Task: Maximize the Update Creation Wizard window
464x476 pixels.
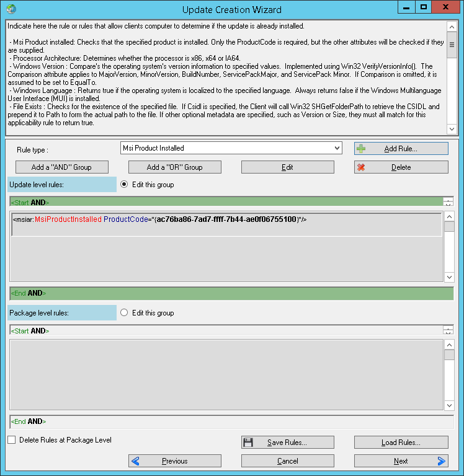Action: (423, 7)
